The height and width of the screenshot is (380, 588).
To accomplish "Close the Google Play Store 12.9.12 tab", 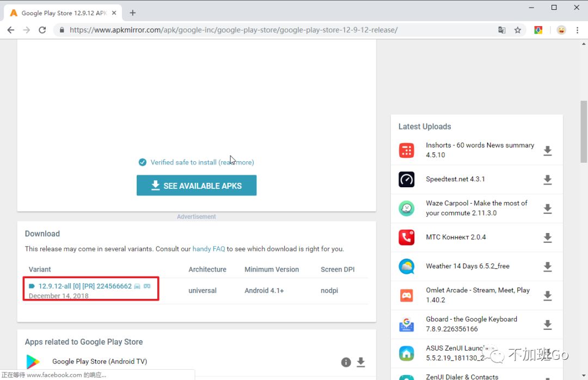I will coord(114,13).
